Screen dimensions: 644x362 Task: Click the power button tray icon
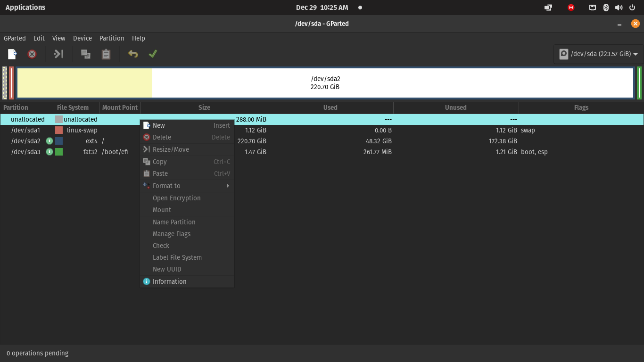(x=632, y=8)
